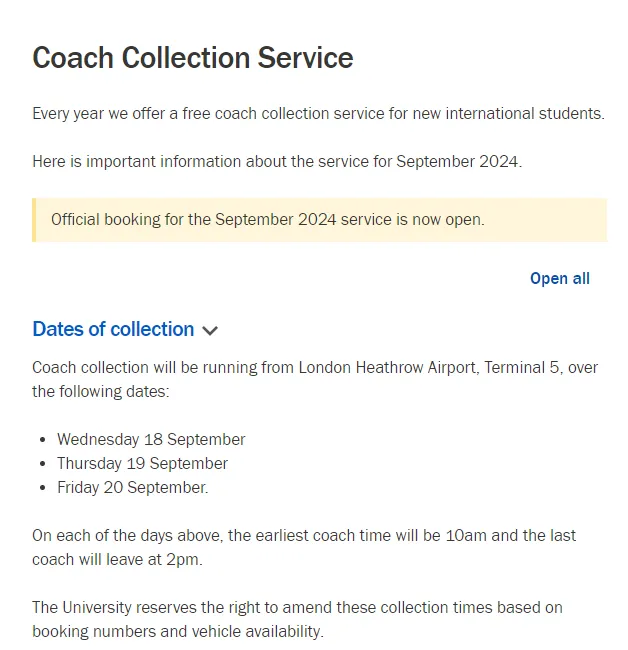This screenshot has height=650, width=628.
Task: Click the Wednesday 18 September list item
Action: point(151,439)
